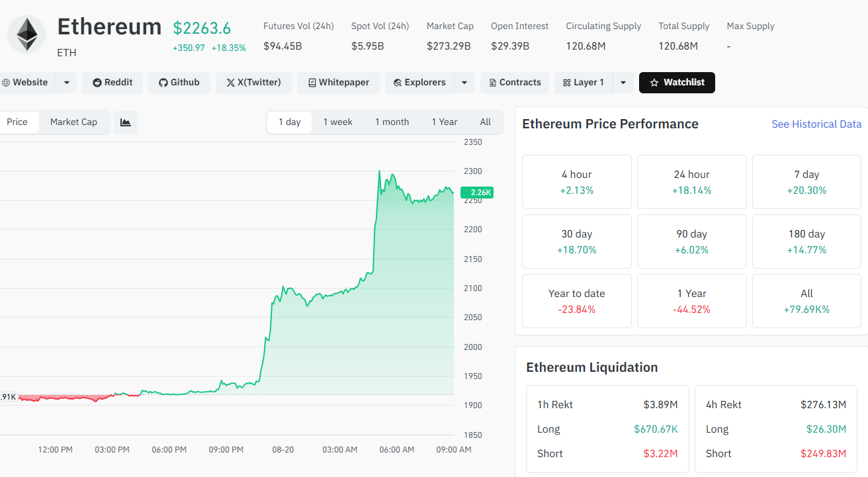Click the 1 Year performance card
The height and width of the screenshot is (477, 868).
pos(692,301)
